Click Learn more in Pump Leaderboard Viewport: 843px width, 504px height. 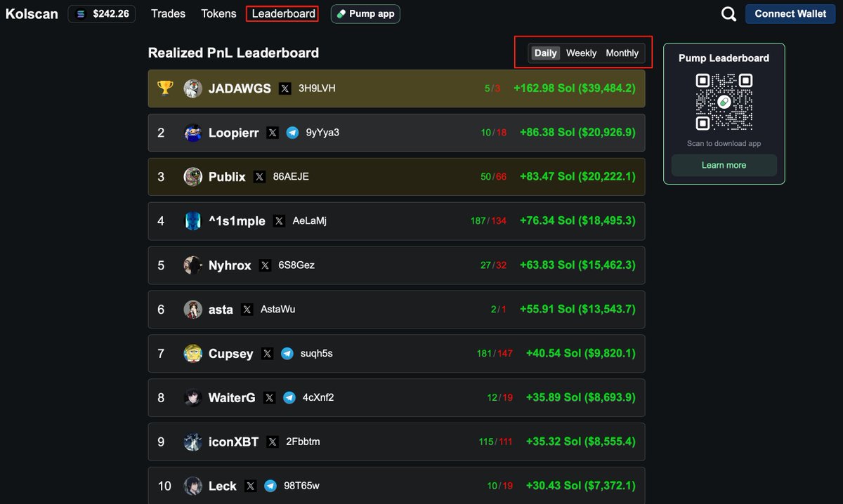pos(724,165)
